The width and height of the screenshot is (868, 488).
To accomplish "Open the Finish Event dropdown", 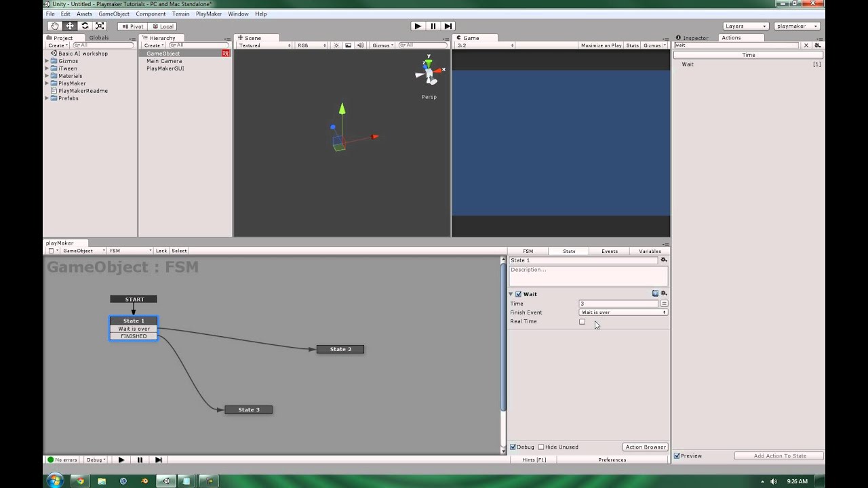I will [623, 312].
